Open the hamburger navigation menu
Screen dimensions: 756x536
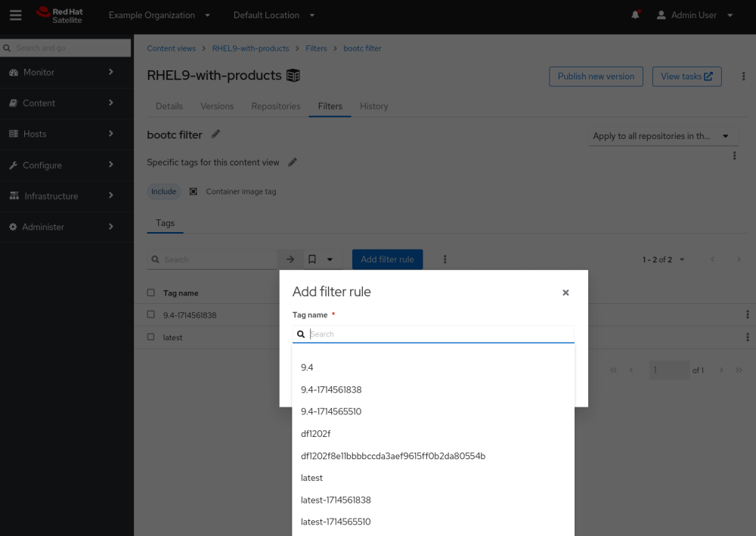[15, 15]
